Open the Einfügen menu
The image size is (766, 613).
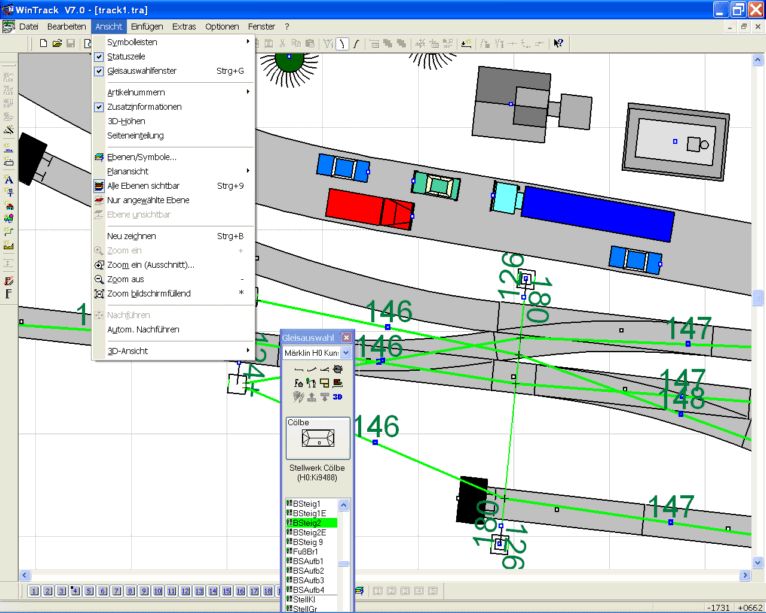point(146,25)
